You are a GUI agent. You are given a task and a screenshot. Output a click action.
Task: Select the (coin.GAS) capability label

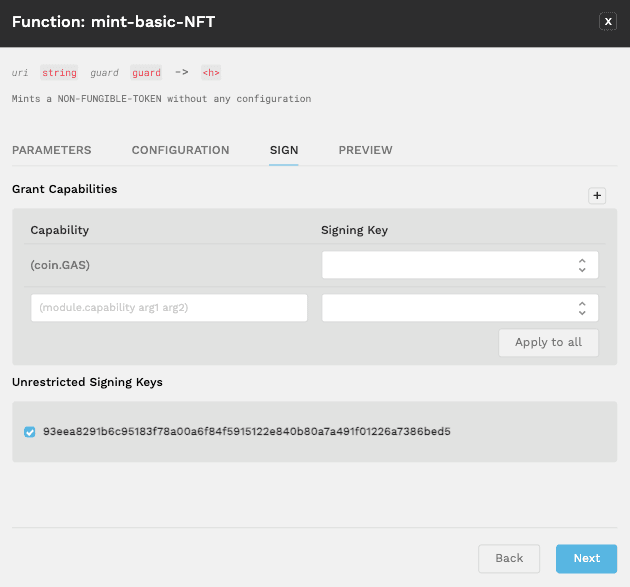tap(59, 265)
